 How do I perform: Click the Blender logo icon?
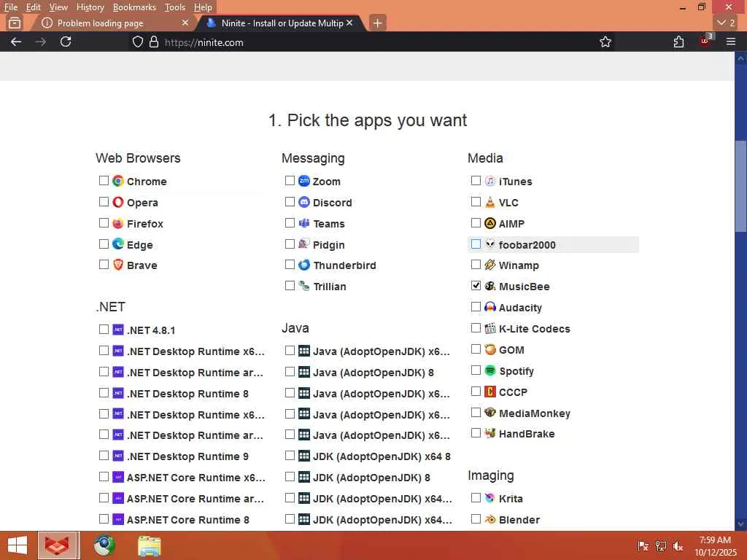(489, 519)
